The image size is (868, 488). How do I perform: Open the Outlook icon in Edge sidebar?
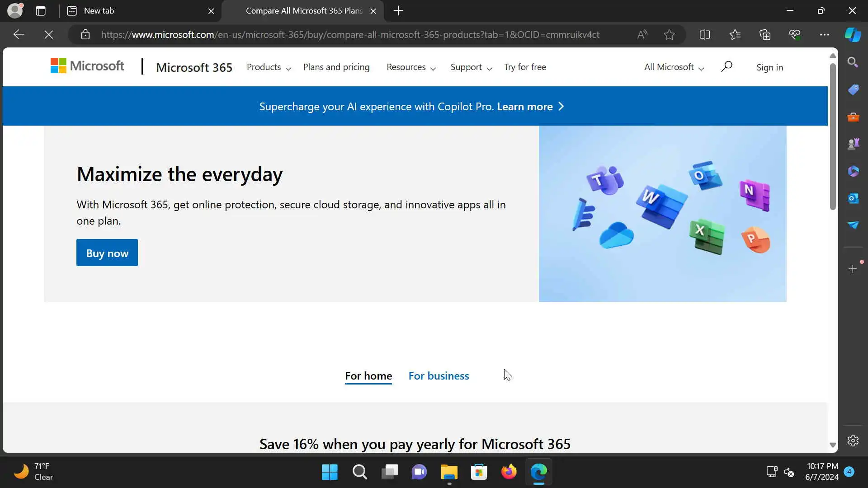pyautogui.click(x=853, y=198)
